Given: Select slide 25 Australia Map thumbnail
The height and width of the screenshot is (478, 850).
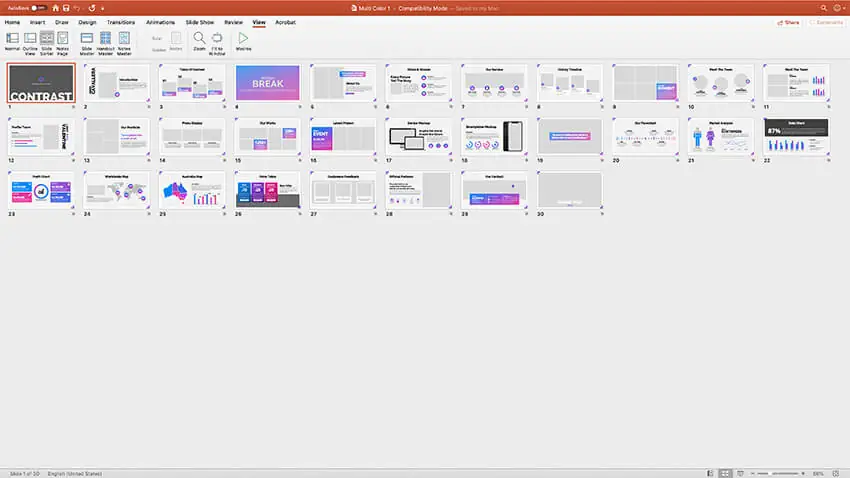Looking at the screenshot, I should [192, 190].
